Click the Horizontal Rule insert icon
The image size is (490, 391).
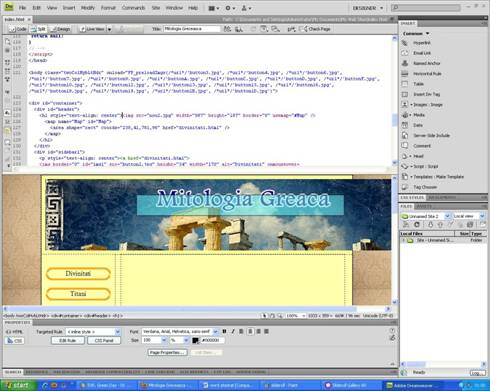405,74
